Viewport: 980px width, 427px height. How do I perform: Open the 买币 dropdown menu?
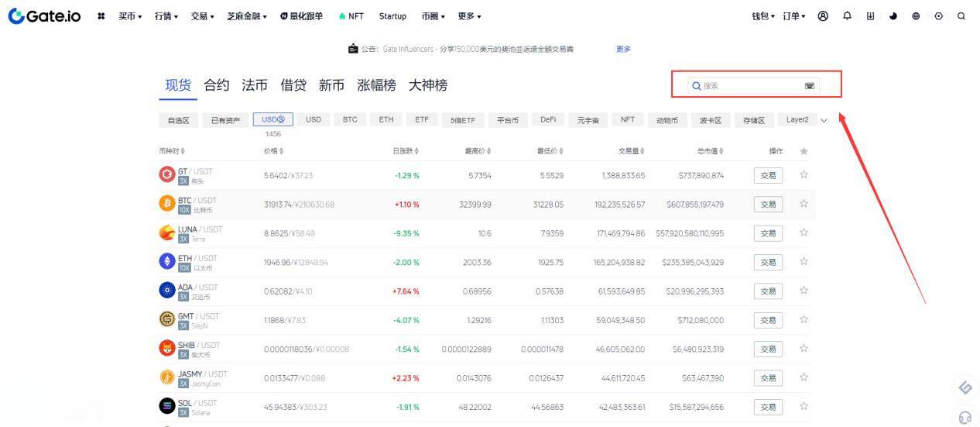pos(130,16)
